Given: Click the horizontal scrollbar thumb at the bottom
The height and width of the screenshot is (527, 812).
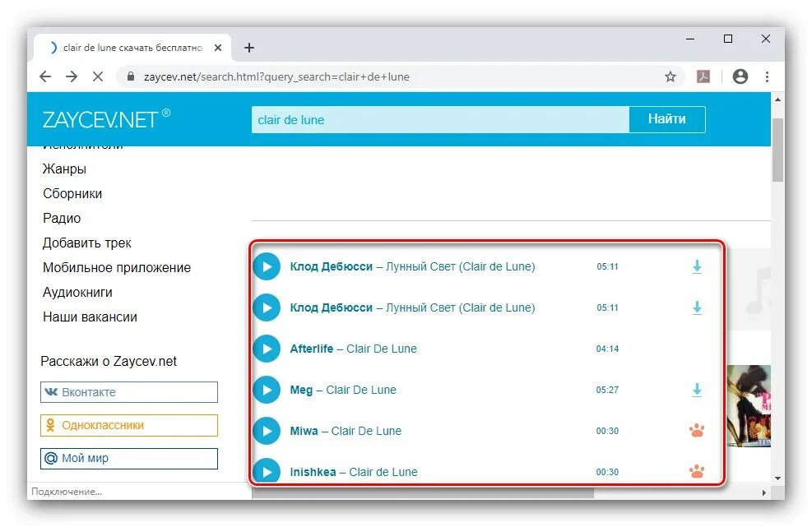Looking at the screenshot, I should pyautogui.click(x=423, y=492).
